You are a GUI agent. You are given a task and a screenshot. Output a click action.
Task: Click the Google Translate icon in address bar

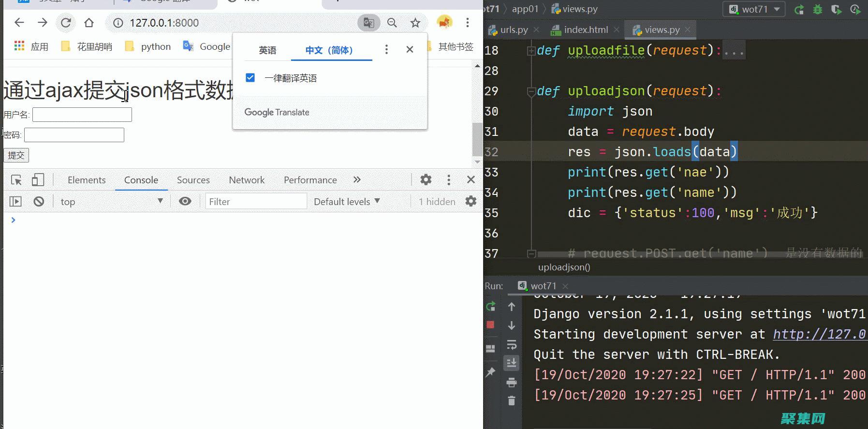368,23
